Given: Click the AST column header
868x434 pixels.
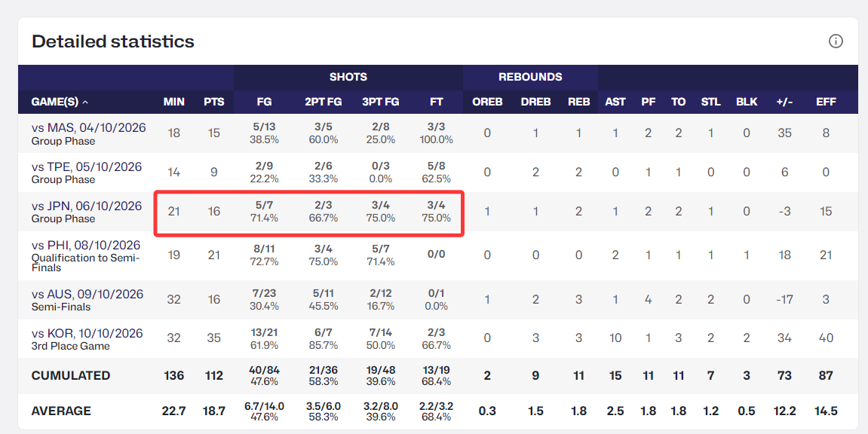Looking at the screenshot, I should pos(615,102).
